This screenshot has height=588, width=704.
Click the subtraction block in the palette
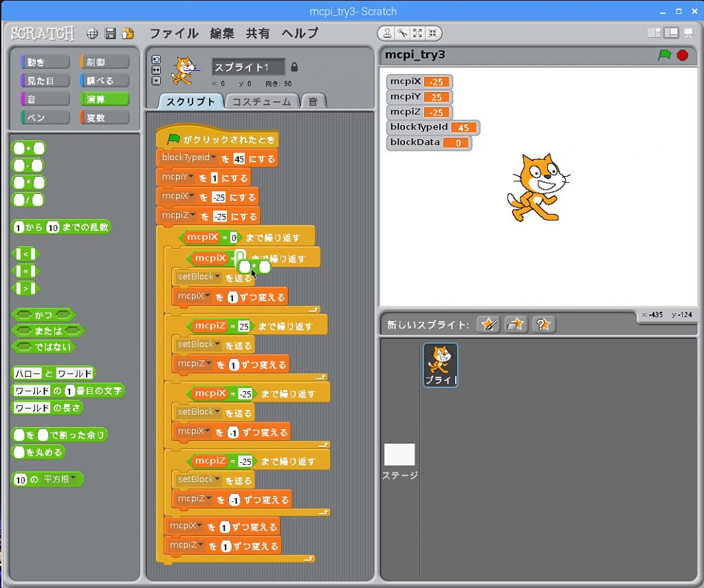pos(27,166)
